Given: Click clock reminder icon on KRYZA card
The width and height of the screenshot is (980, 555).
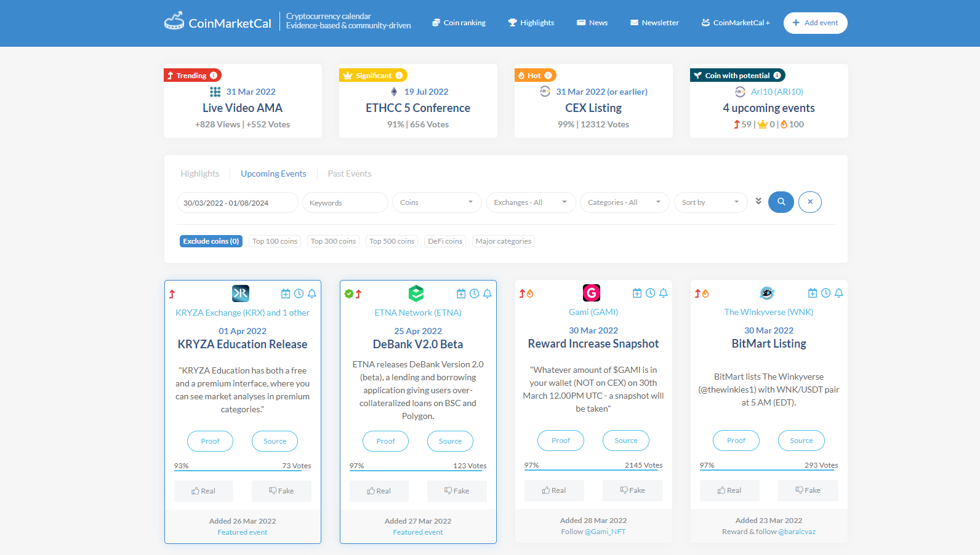Looking at the screenshot, I should coord(299,293).
